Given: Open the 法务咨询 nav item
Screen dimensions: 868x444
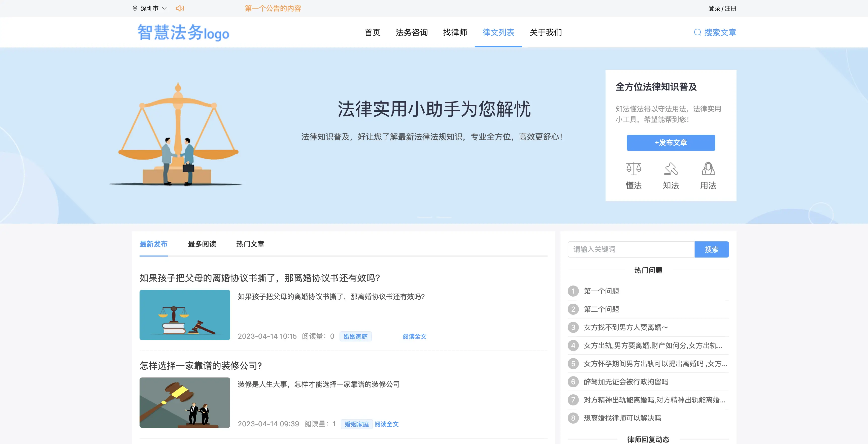Looking at the screenshot, I should point(411,32).
